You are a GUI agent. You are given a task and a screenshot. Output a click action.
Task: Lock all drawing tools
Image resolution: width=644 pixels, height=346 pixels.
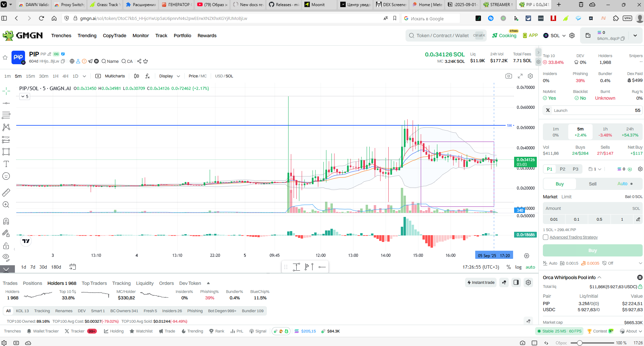[6, 246]
